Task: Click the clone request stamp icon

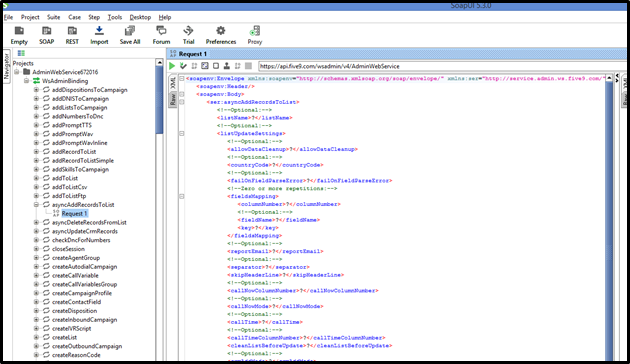Action: click(227, 66)
